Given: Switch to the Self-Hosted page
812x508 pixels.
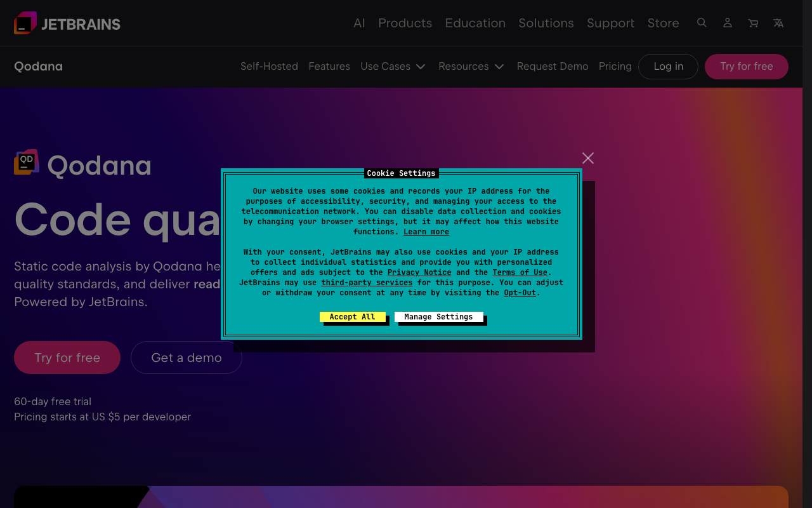Looking at the screenshot, I should pyautogui.click(x=269, y=66).
